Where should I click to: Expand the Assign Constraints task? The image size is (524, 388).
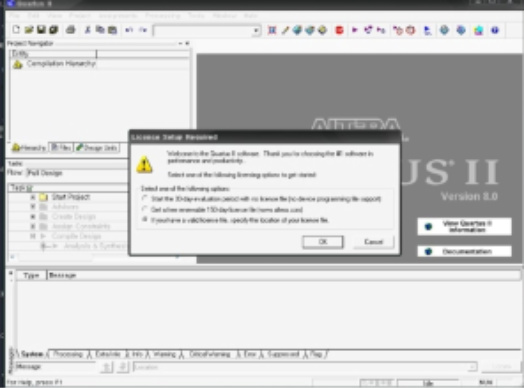(x=33, y=226)
